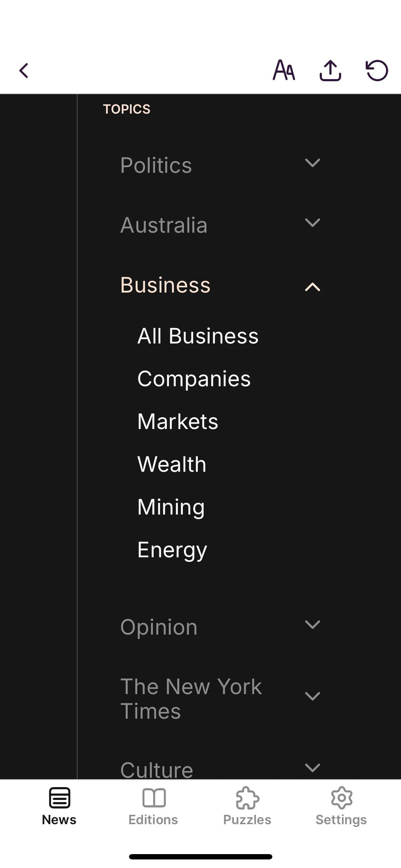Tap the back arrow icon

pyautogui.click(x=24, y=71)
